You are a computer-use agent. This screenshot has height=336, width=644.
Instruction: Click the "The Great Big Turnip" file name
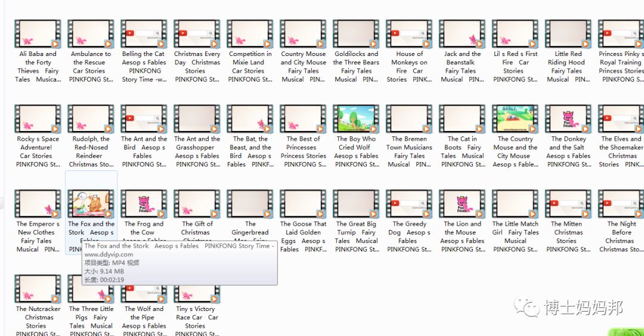click(x=356, y=237)
